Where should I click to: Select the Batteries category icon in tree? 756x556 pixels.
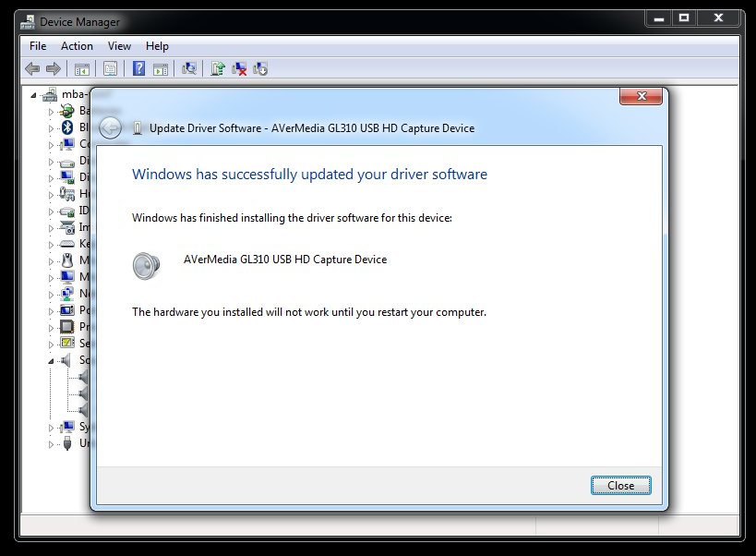[66, 111]
